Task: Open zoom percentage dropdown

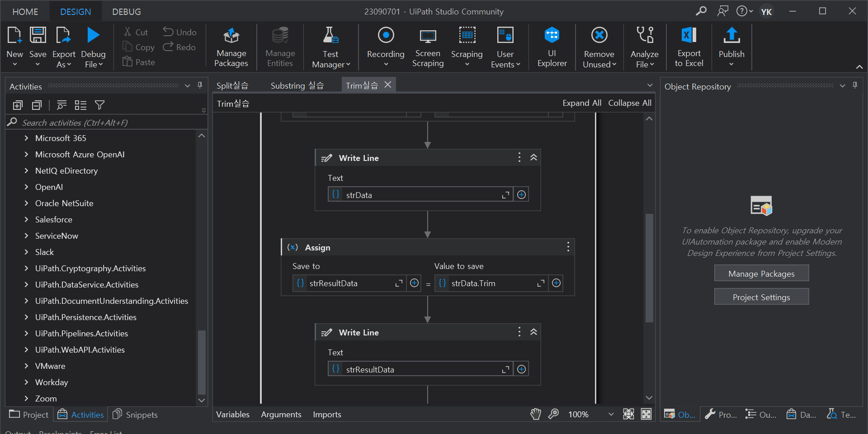Action: [x=611, y=414]
